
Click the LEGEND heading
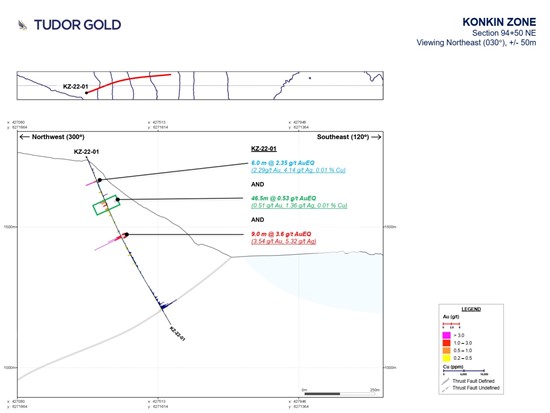[x=471, y=309]
